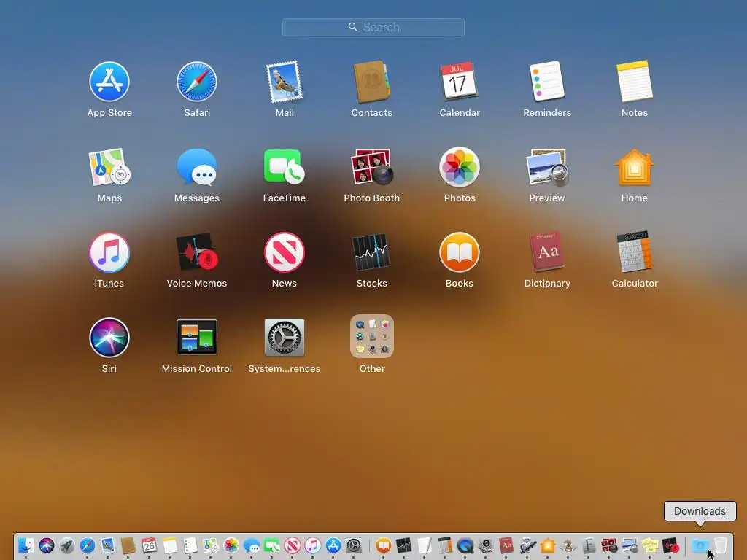The image size is (747, 560).
Task: Open the Home app in Launchpad
Action: point(635,167)
